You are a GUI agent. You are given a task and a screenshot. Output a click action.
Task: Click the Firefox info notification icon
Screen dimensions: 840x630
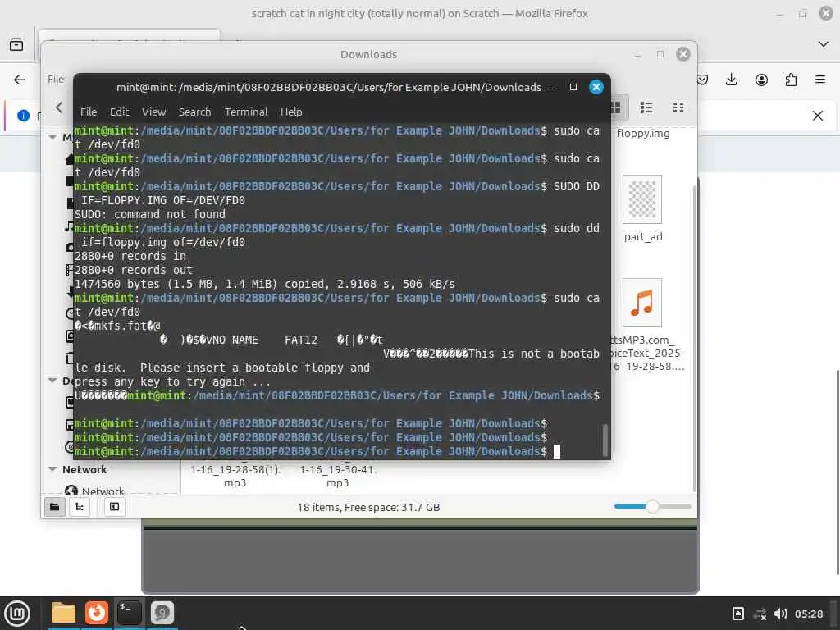23,116
